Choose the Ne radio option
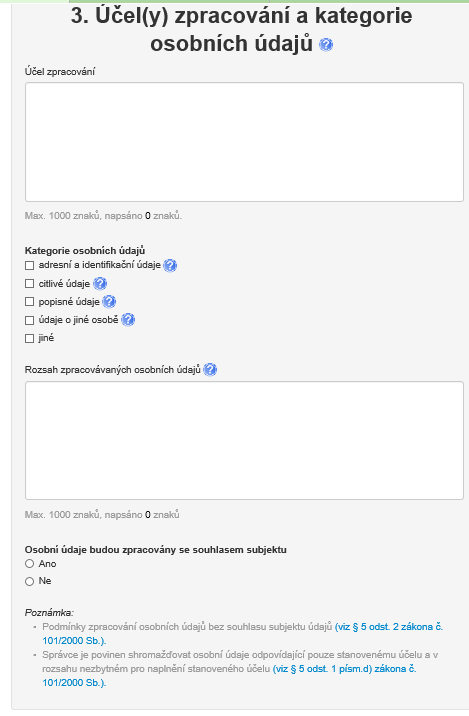 30,581
